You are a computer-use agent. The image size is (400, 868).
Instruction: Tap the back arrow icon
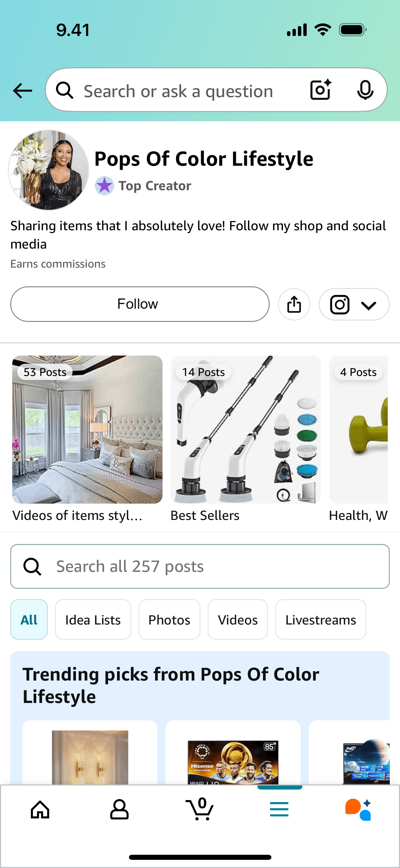coord(22,91)
